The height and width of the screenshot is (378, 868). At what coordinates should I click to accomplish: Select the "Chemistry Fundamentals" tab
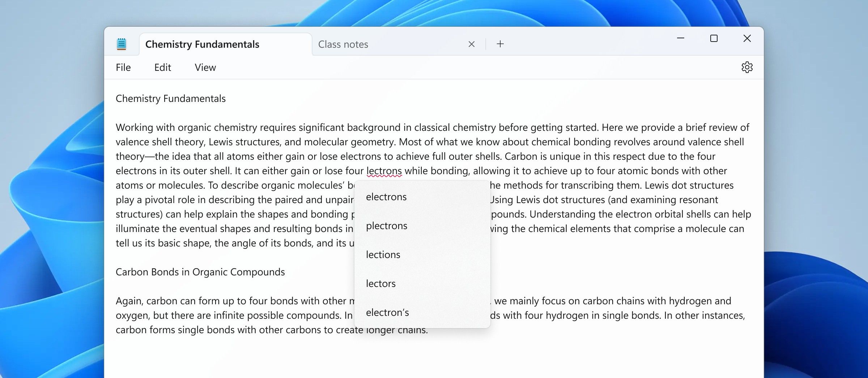tap(203, 44)
